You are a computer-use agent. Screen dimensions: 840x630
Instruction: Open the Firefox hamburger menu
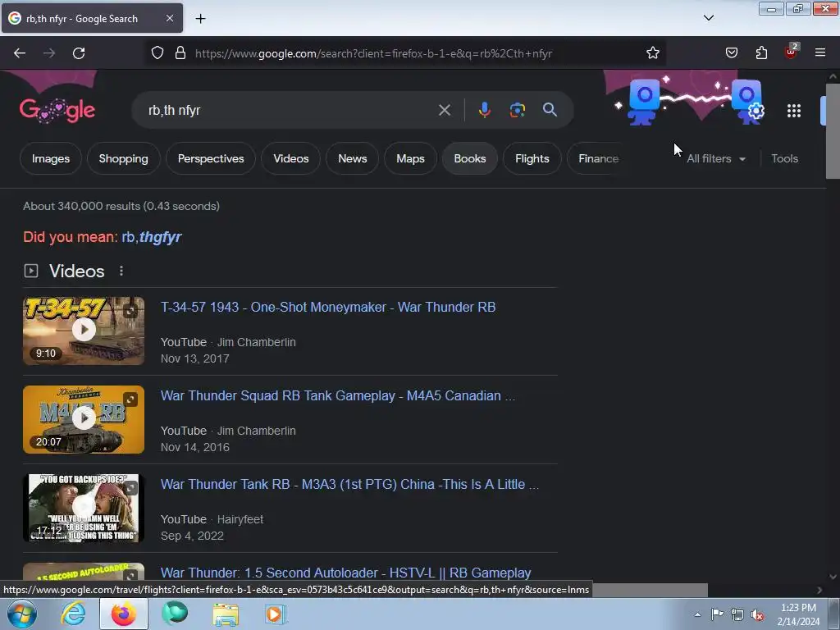pyautogui.click(x=820, y=52)
